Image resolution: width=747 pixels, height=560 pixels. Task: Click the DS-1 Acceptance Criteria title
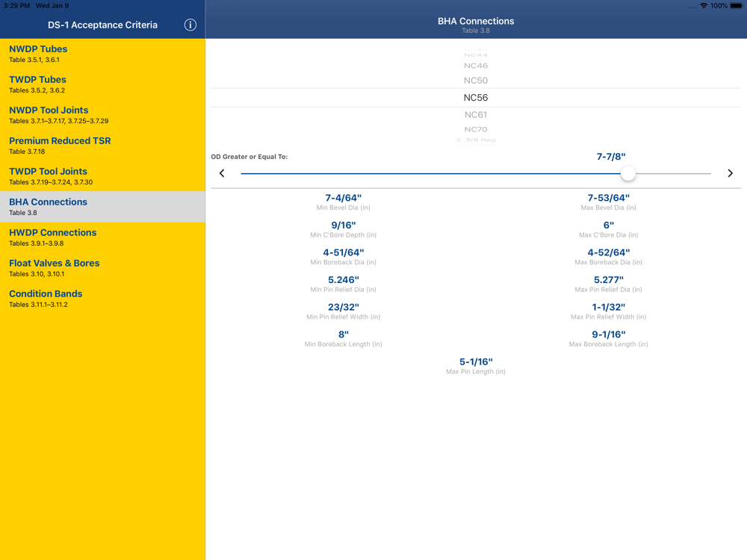pos(102,25)
